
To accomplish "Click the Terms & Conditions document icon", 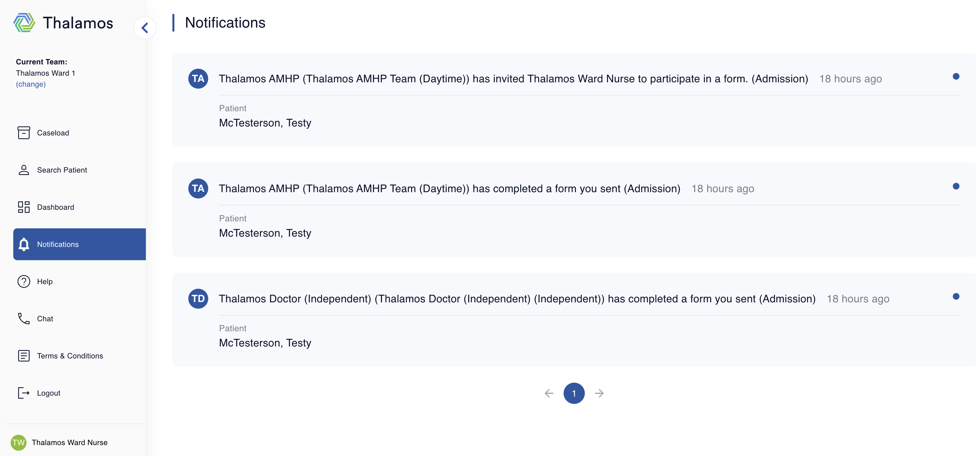I will coord(24,356).
